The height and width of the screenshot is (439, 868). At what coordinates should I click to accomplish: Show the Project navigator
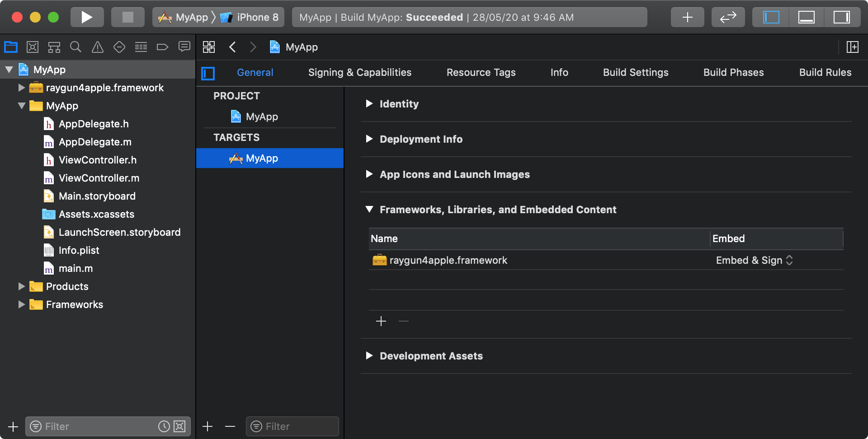coord(11,47)
